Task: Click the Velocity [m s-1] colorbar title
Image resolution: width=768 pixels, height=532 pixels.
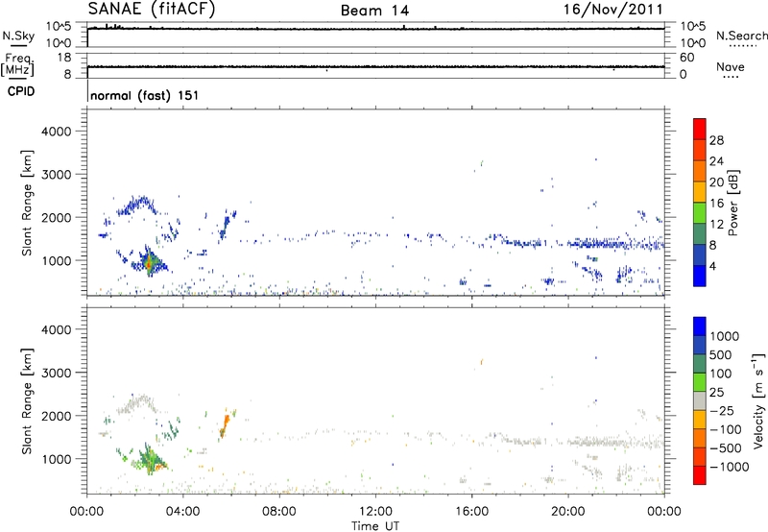Action: [758, 400]
